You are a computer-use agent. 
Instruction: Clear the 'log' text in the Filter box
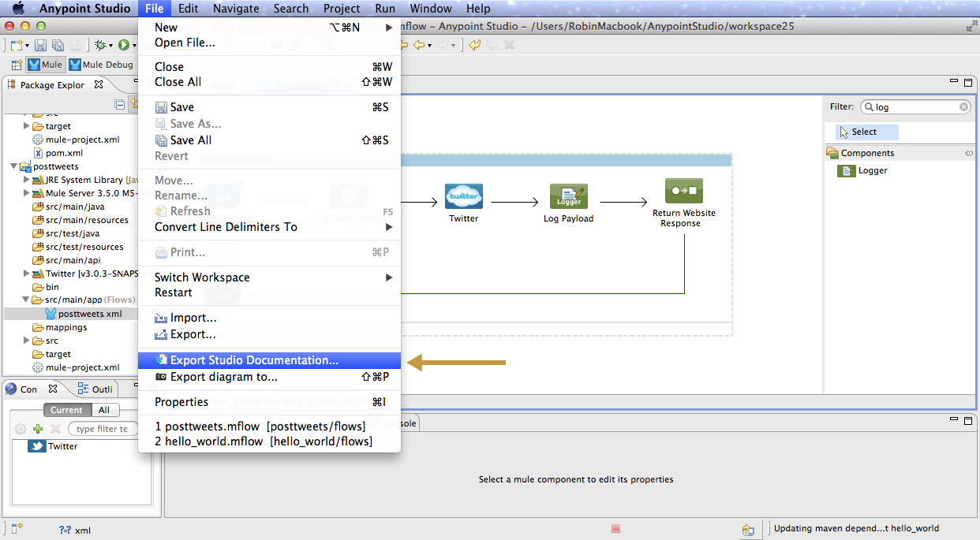click(963, 106)
